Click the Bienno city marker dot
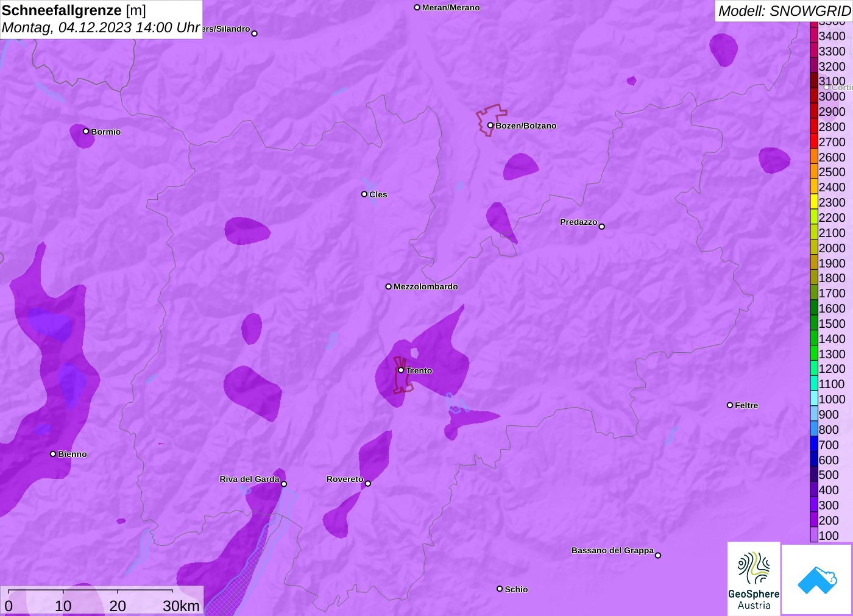Image resolution: width=853 pixels, height=616 pixels. click(53, 454)
